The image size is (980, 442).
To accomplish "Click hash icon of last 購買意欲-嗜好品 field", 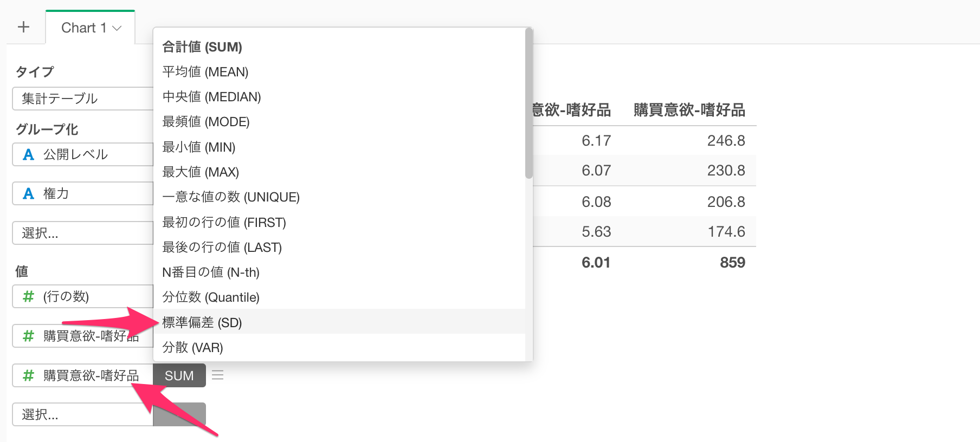I will [28, 375].
